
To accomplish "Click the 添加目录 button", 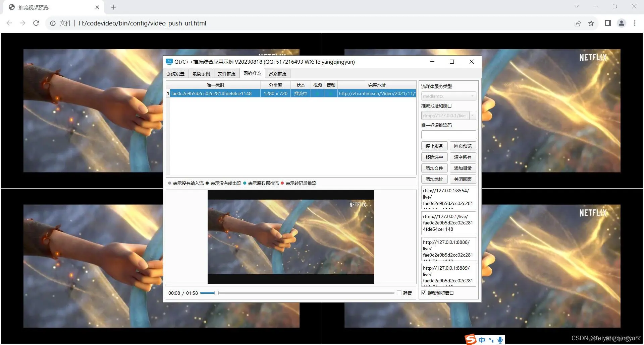I will (463, 168).
